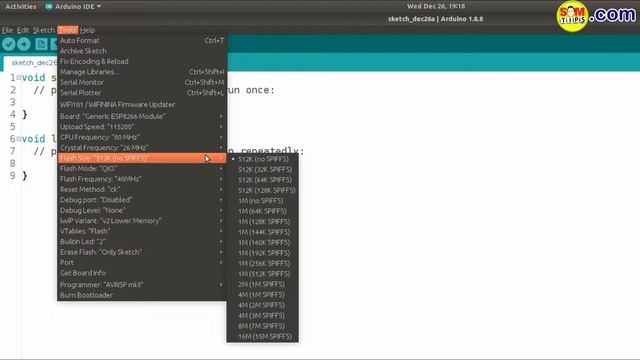Select 1M (no SPIFFS) flash size
Viewport: 640px width, 360px height.
[262, 201]
